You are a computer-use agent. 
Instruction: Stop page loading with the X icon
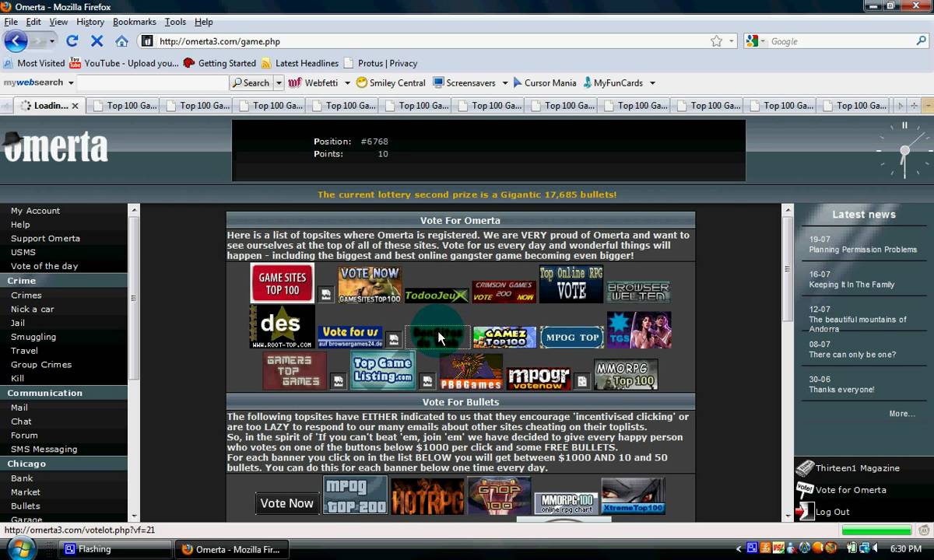97,41
